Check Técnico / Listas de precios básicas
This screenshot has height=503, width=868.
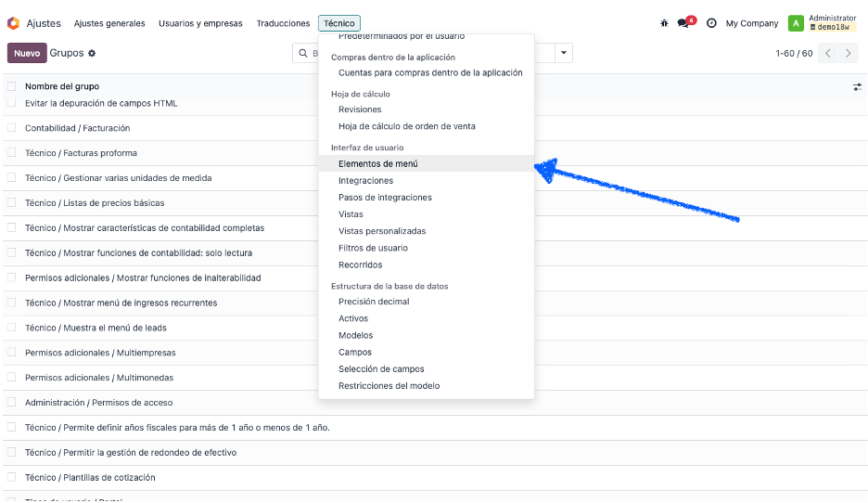(x=12, y=202)
